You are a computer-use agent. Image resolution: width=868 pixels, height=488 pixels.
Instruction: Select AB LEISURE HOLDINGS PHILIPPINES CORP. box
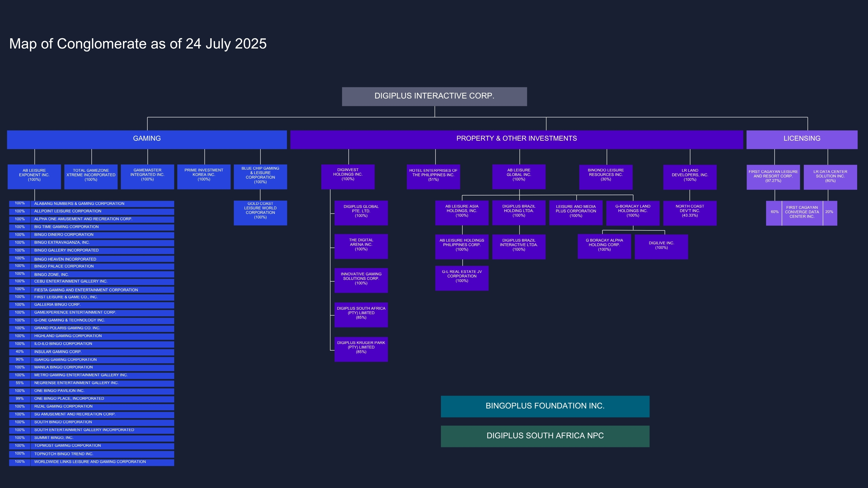pos(462,247)
